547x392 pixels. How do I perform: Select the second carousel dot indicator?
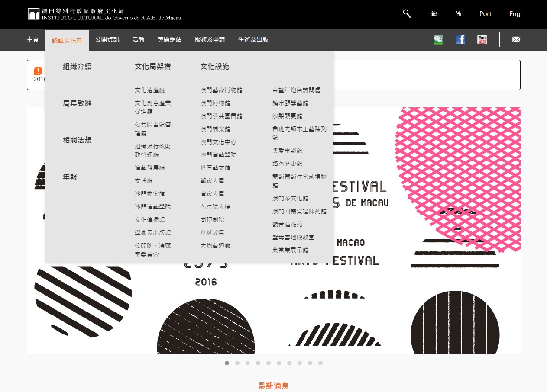[x=237, y=363]
